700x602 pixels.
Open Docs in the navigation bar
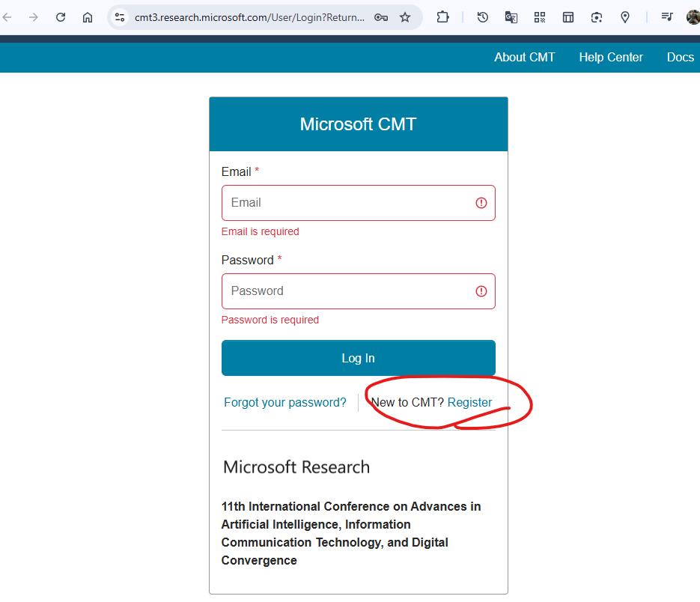(681, 57)
